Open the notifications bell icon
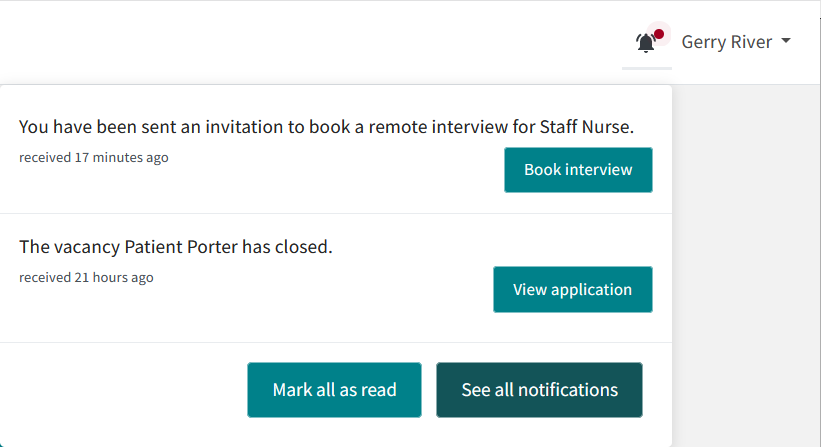821x447 pixels. click(646, 42)
